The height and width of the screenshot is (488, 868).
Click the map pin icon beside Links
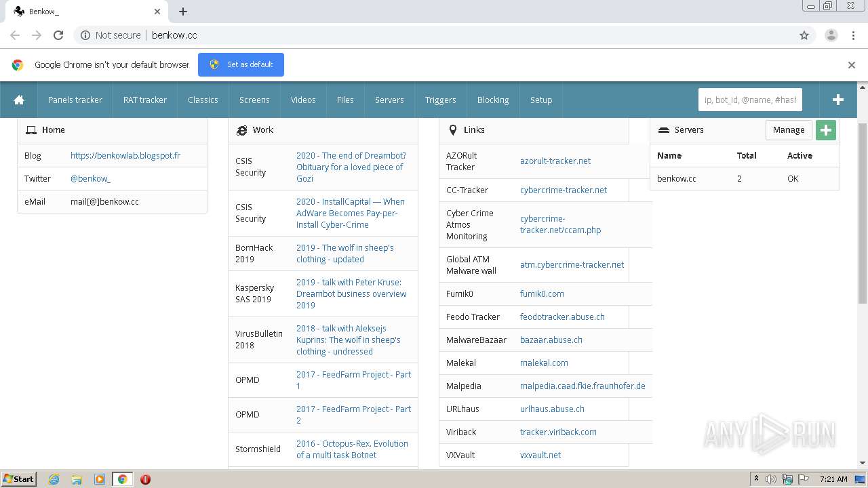pos(453,130)
